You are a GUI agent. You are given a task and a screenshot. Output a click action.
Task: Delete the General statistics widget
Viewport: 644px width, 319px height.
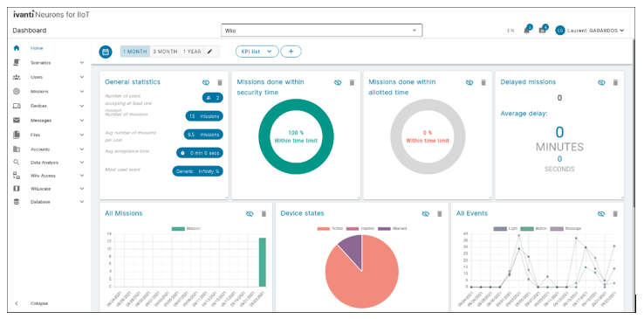pyautogui.click(x=220, y=83)
